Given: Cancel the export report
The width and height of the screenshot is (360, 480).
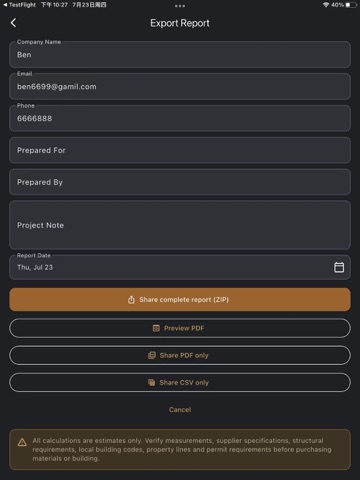Looking at the screenshot, I should 180,410.
